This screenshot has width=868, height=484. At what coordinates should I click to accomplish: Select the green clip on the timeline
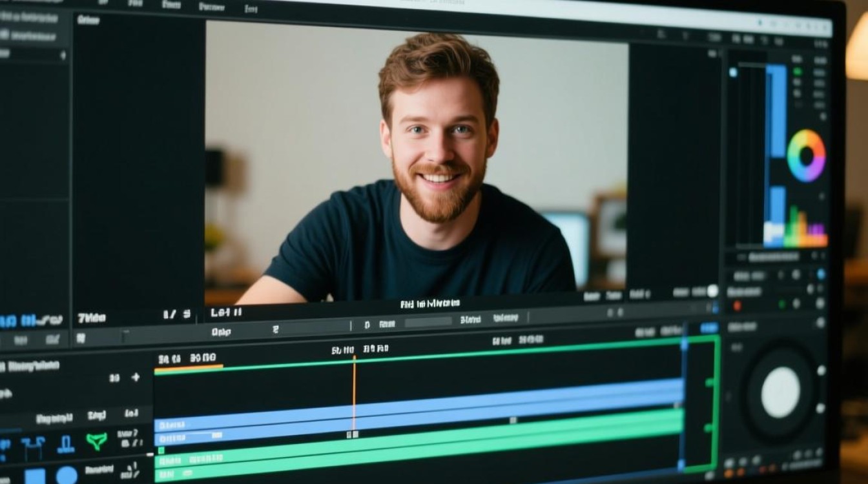pos(418,445)
